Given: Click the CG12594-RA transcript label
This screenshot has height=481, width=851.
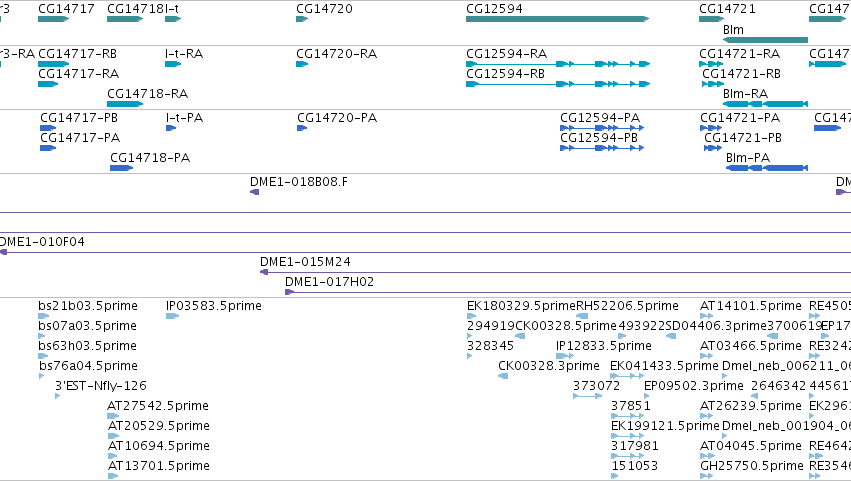Looking at the screenshot, I should 506,54.
